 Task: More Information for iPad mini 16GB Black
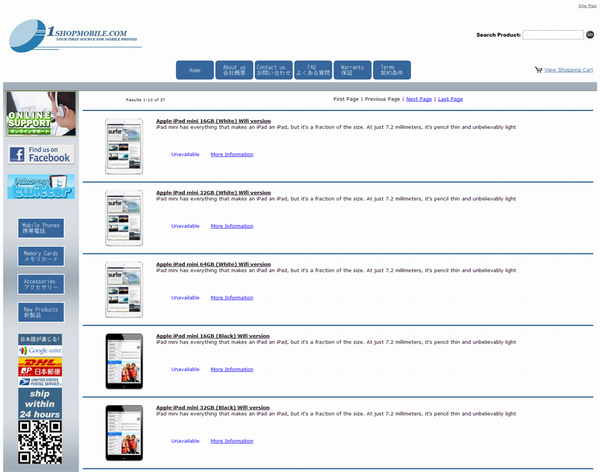click(x=232, y=369)
